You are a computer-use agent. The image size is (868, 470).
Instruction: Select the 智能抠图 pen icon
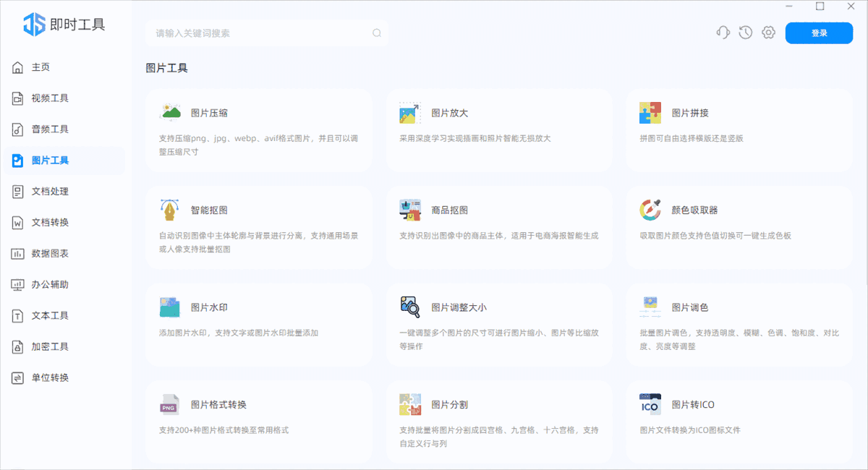point(169,209)
